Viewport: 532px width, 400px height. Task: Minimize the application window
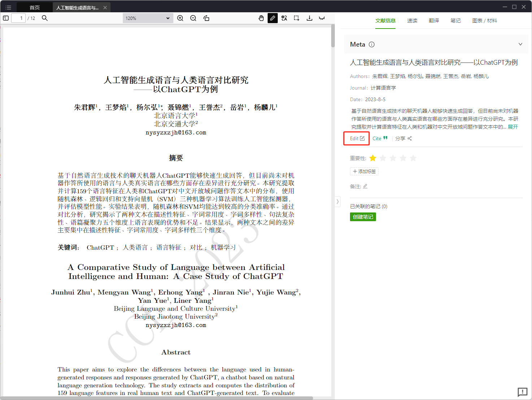pyautogui.click(x=505, y=7)
